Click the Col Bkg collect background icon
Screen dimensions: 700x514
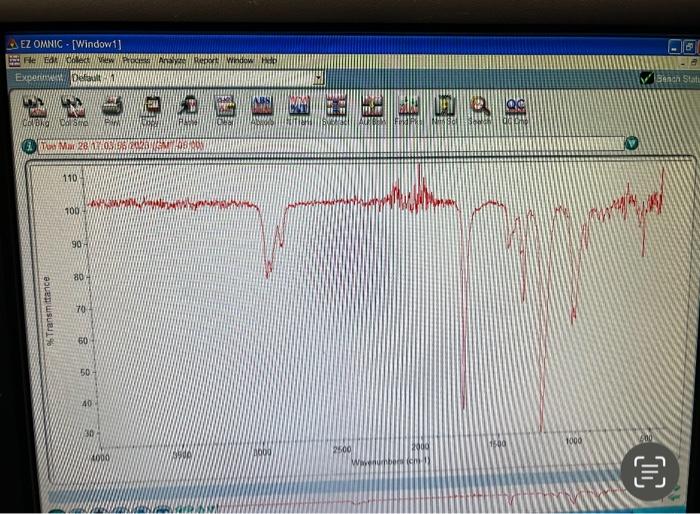35,111
